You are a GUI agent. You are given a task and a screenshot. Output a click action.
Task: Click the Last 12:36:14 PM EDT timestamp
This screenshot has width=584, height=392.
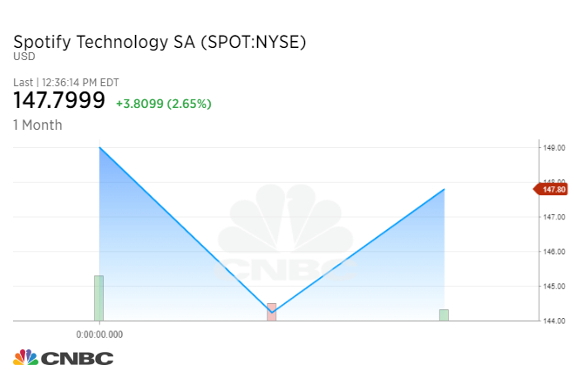66,82
